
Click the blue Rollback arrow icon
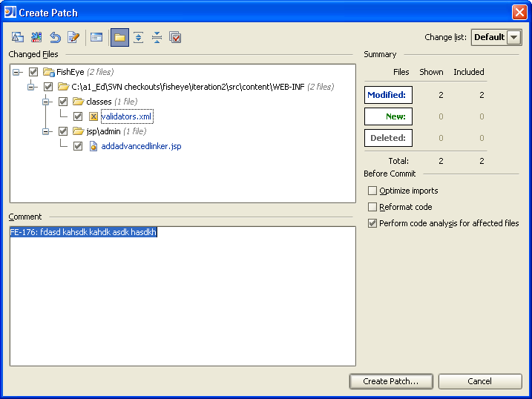55,37
